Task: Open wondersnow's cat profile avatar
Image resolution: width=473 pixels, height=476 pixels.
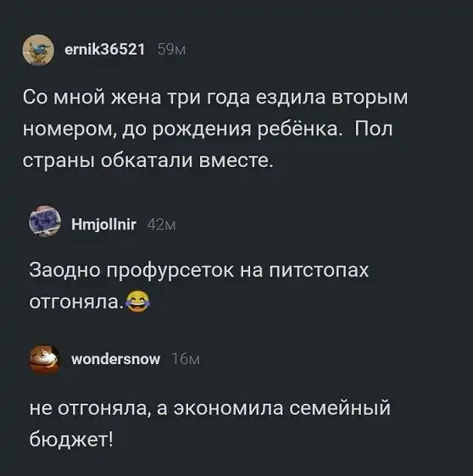Action: [44, 359]
